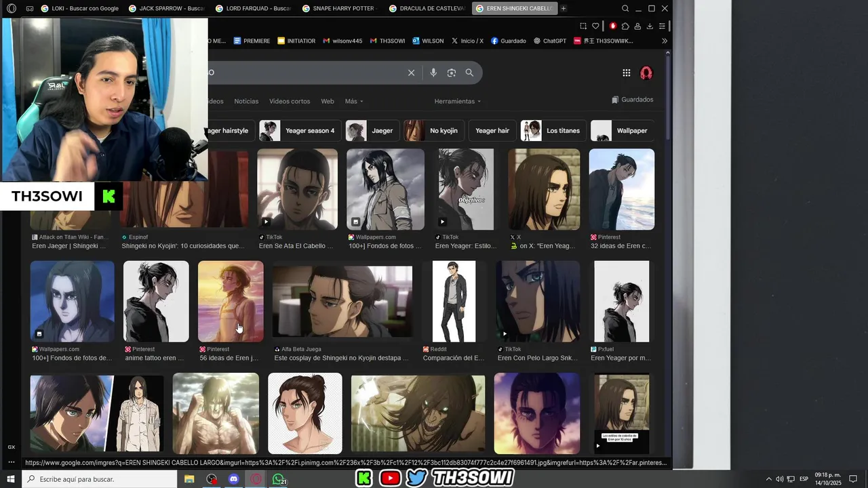Filter by the Jaeger chip
Viewport: 868px width, 488px height.
[x=372, y=130]
